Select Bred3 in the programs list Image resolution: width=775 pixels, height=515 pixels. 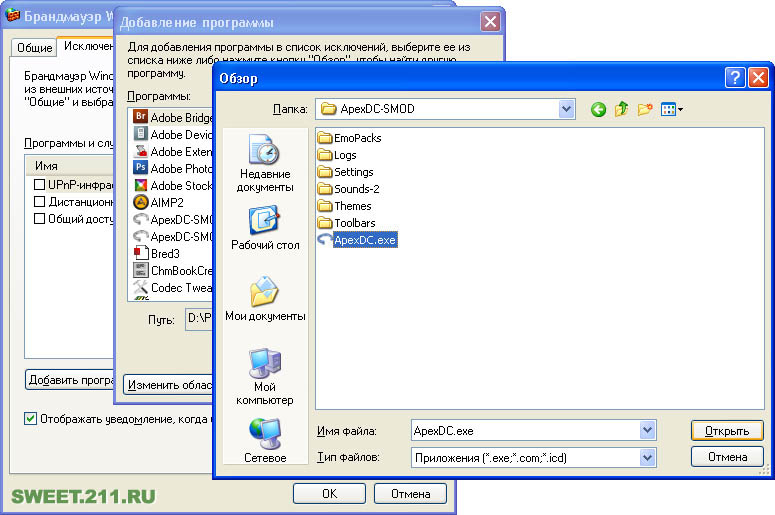click(157, 254)
